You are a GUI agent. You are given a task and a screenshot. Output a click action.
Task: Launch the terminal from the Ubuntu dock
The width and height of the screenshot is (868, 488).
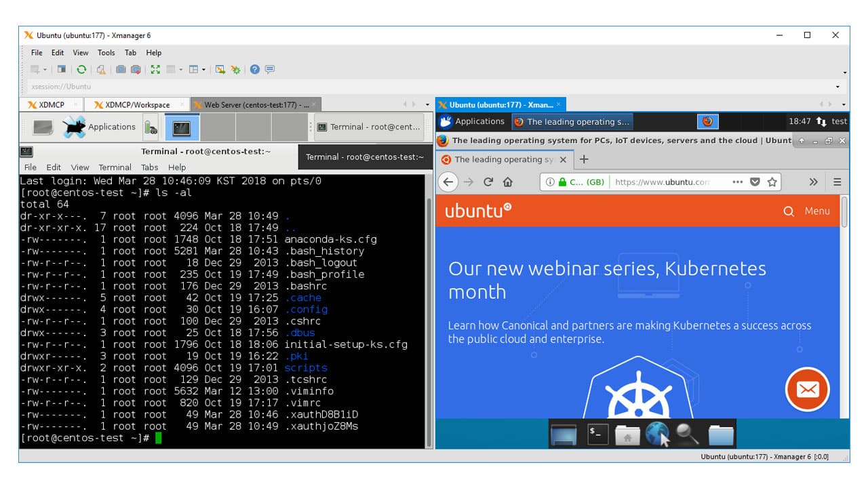pos(599,434)
